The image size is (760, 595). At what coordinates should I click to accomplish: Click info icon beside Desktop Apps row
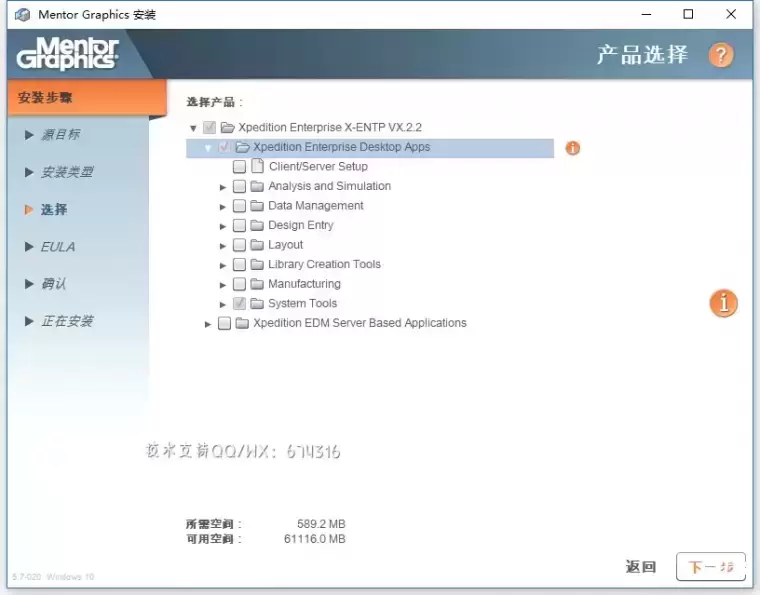(572, 148)
